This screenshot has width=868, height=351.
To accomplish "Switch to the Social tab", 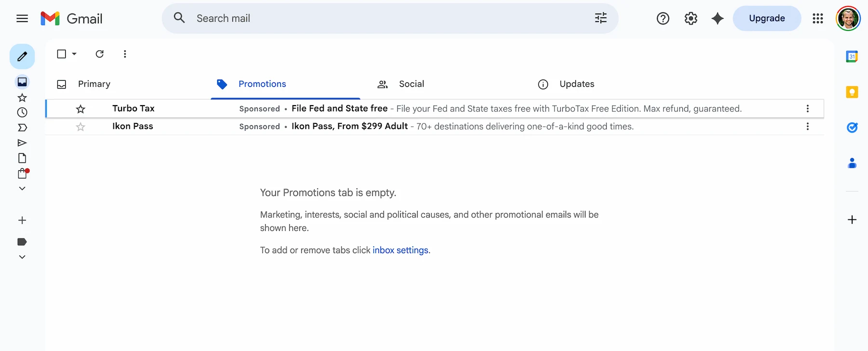I will [x=411, y=84].
